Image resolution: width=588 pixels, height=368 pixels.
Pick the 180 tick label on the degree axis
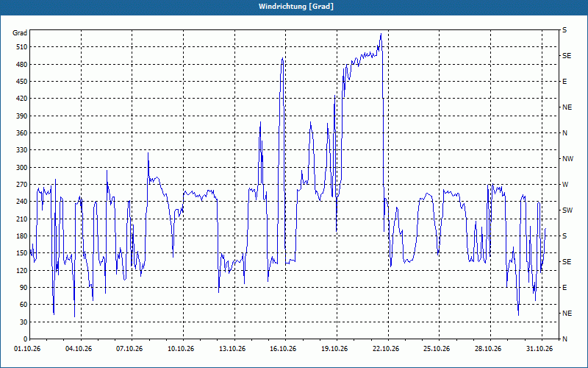click(x=22, y=236)
